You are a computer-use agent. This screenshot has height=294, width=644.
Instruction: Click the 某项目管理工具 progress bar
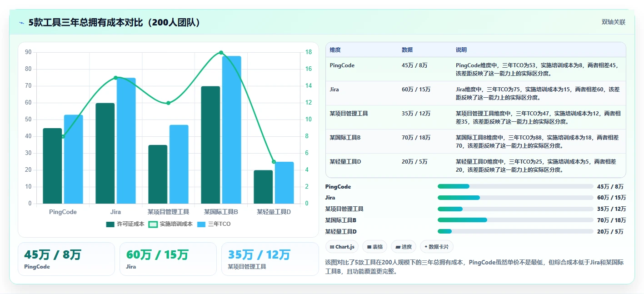(515, 209)
